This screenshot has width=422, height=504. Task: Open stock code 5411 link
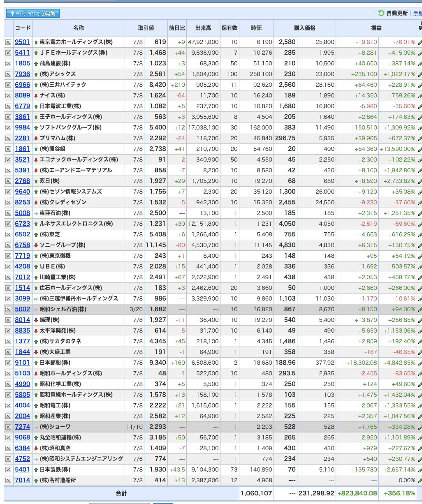22,53
